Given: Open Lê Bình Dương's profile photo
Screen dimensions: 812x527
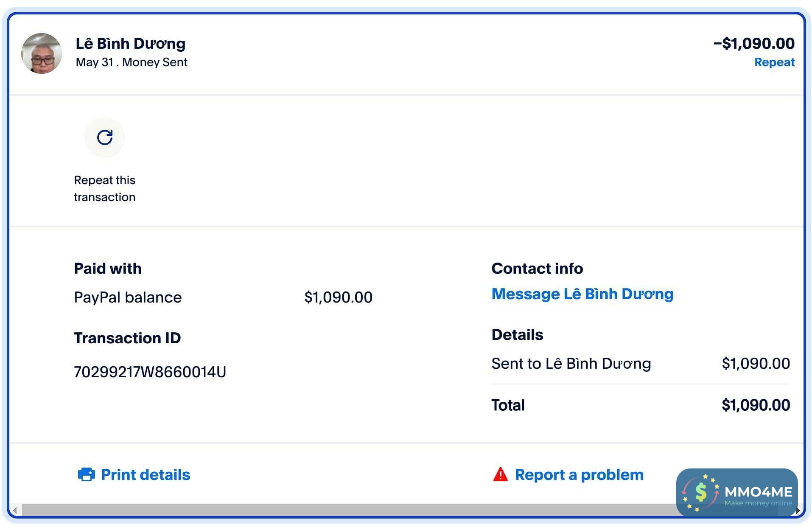Looking at the screenshot, I should click(42, 53).
